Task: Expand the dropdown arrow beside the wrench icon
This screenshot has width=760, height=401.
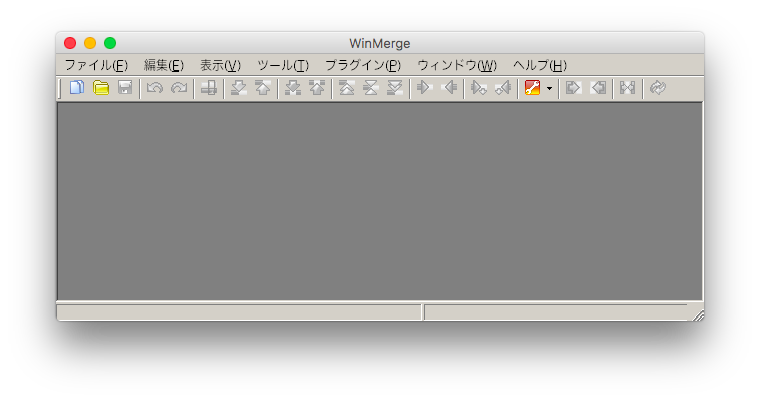Action: click(549, 88)
